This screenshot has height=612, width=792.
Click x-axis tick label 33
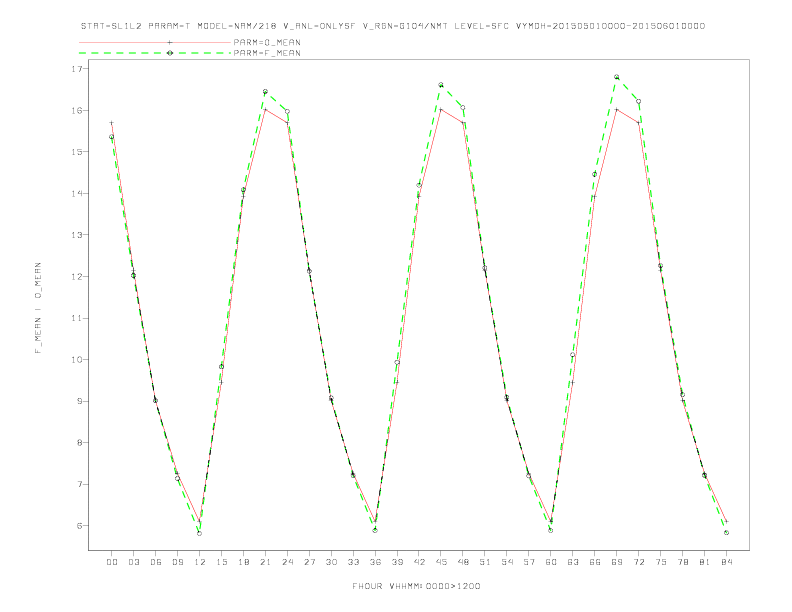pos(353,562)
